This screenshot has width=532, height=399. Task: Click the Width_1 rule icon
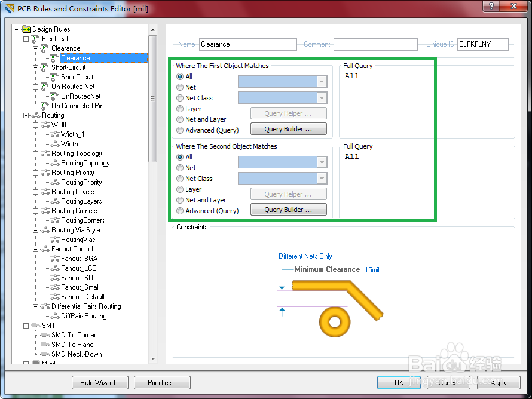55,134
